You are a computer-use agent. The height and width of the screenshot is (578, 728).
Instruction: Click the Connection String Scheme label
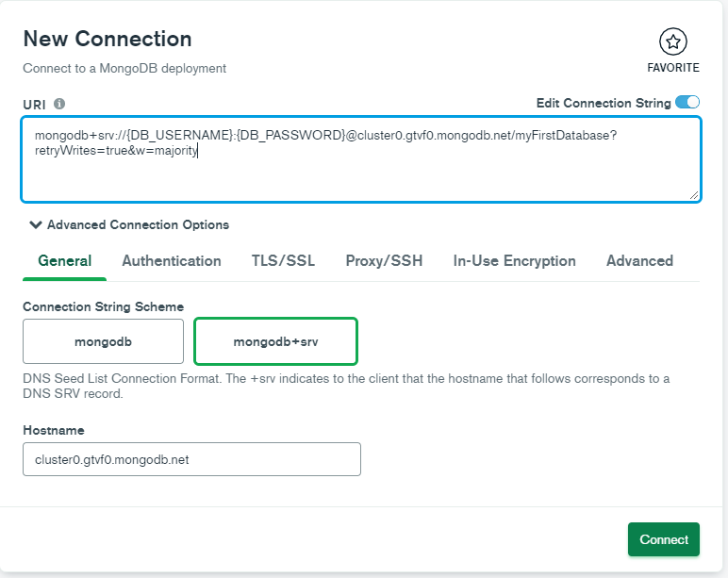(103, 306)
